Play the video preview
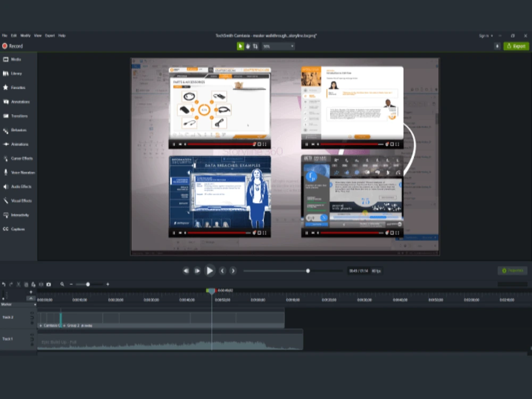Image resolution: width=532 pixels, height=399 pixels. pyautogui.click(x=210, y=271)
